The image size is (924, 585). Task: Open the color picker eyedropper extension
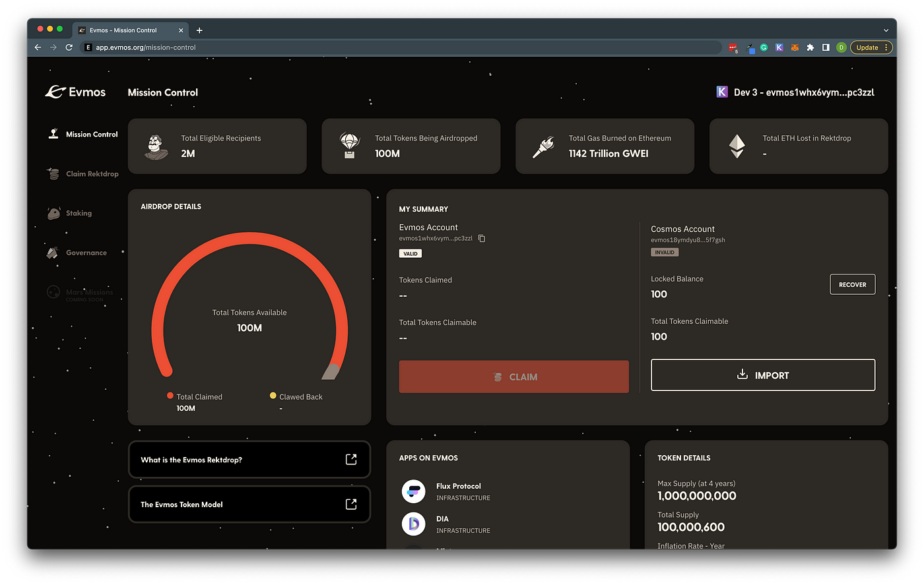pos(750,47)
